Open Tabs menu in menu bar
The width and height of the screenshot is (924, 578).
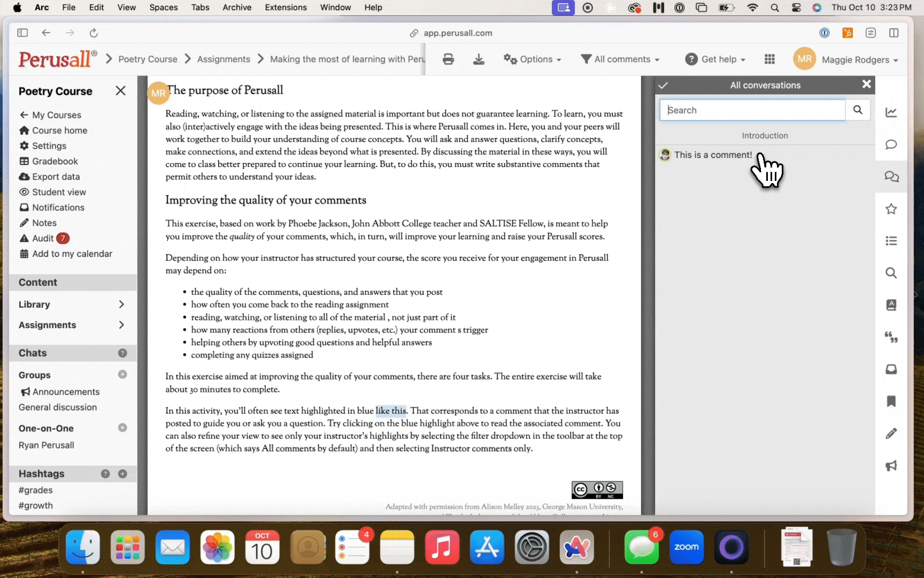[200, 7]
